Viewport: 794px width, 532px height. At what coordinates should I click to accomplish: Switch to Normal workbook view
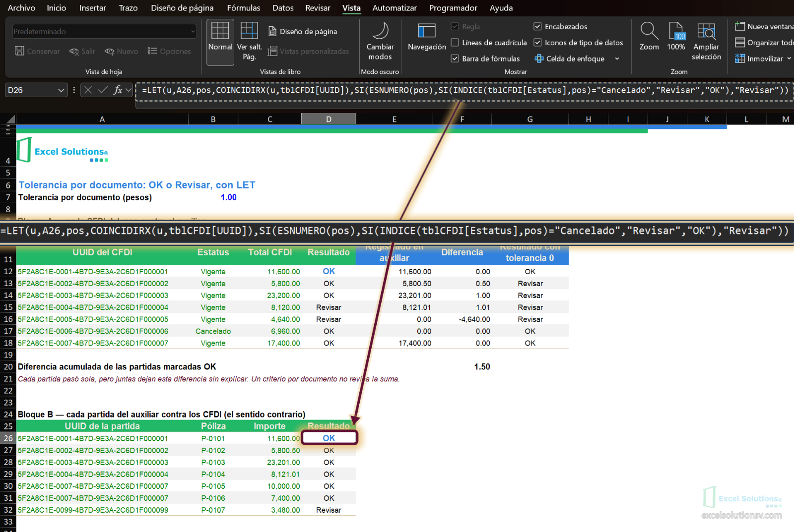tap(220, 42)
